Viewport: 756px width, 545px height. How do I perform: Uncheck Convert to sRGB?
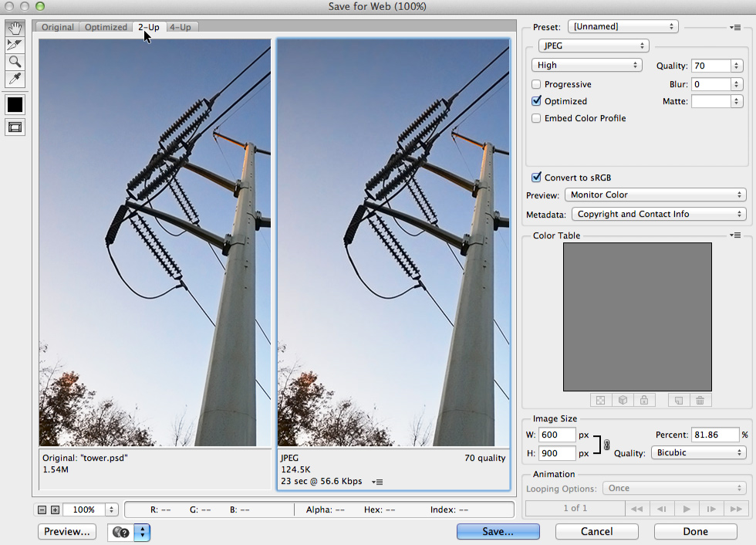(x=536, y=177)
